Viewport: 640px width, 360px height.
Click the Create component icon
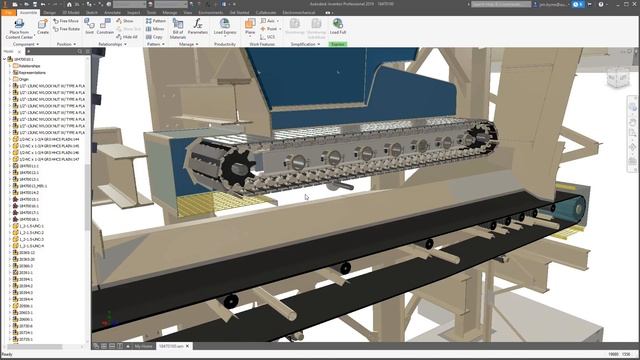pyautogui.click(x=43, y=24)
